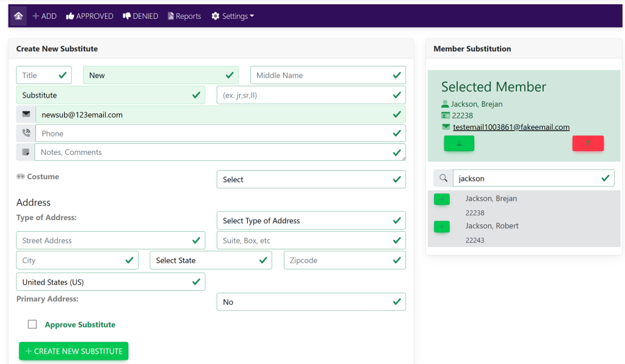The width and height of the screenshot is (625, 364).
Task: Check the Approve Substitute checkbox
Action: tap(32, 324)
